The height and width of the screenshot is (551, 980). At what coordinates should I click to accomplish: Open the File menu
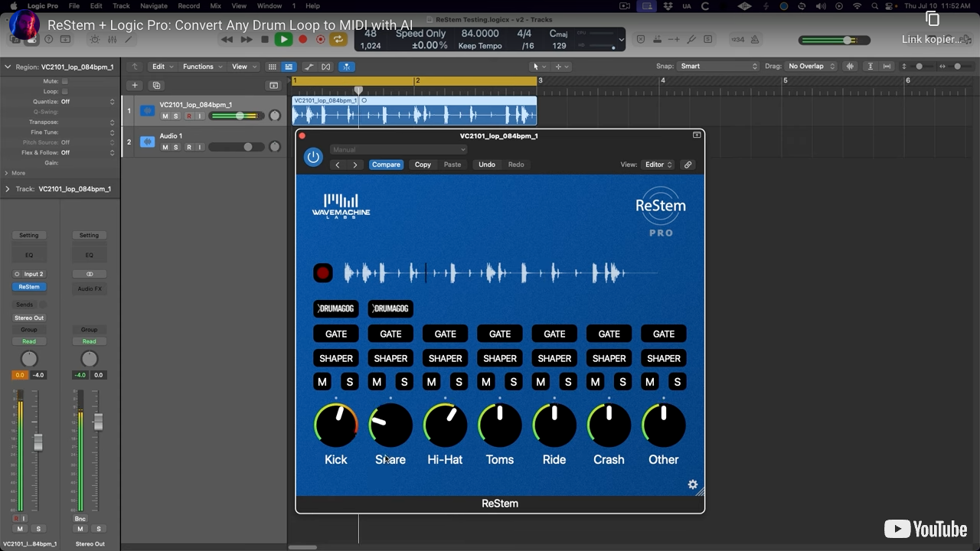click(74, 6)
